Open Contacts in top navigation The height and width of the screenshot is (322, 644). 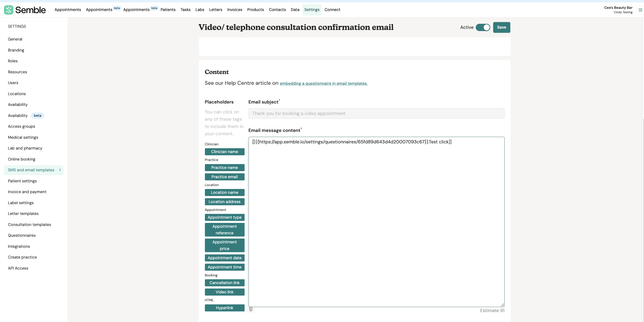pos(277,10)
